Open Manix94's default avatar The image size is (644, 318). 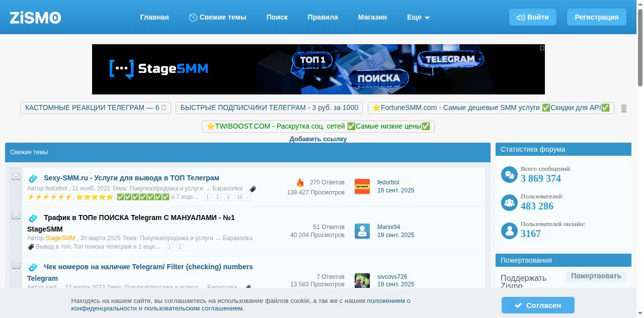click(x=362, y=231)
